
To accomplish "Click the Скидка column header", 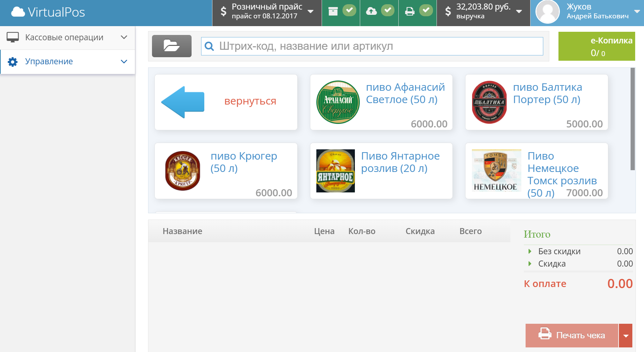I will (x=420, y=231).
